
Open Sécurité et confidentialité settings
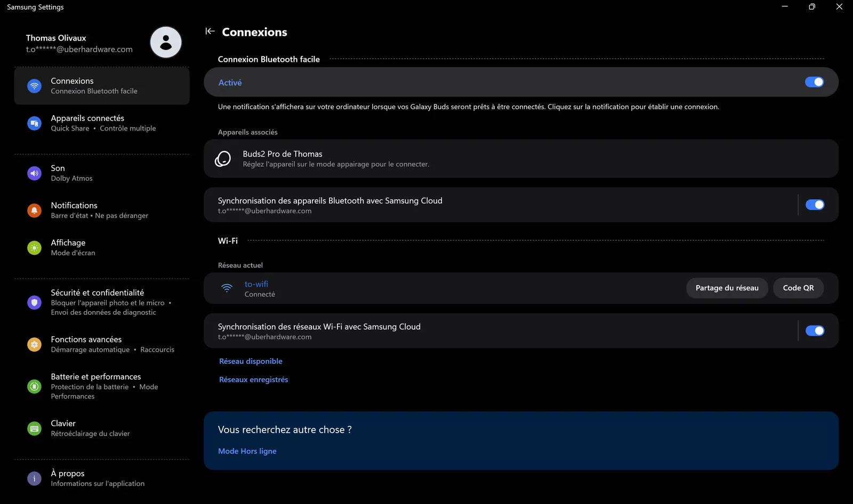[x=102, y=302]
